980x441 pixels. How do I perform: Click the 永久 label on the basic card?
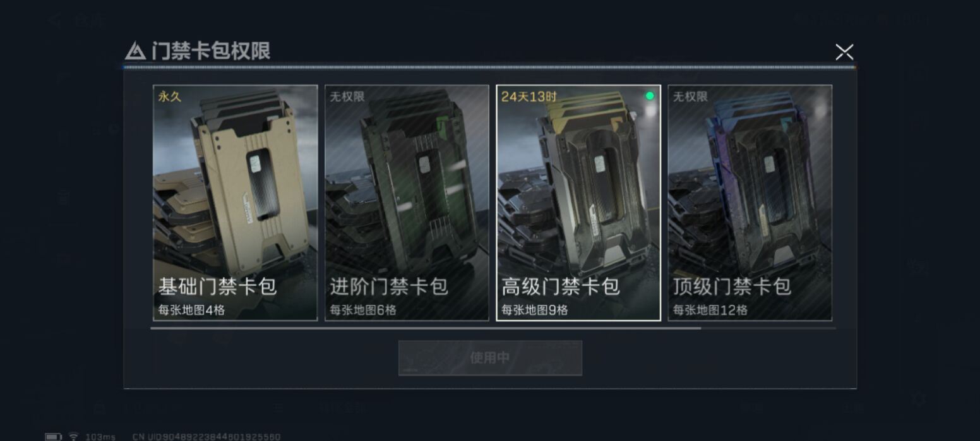170,97
